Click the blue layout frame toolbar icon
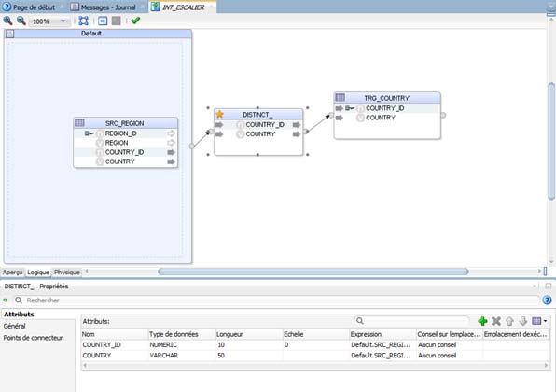 click(x=103, y=21)
